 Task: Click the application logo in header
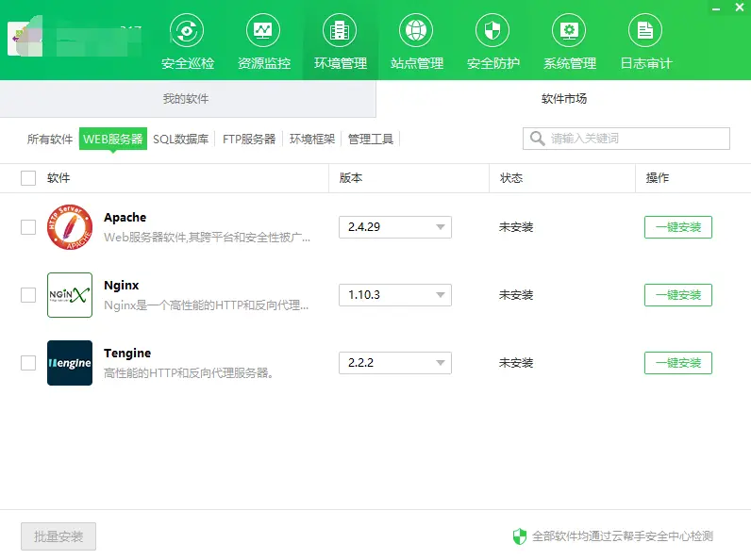25,37
